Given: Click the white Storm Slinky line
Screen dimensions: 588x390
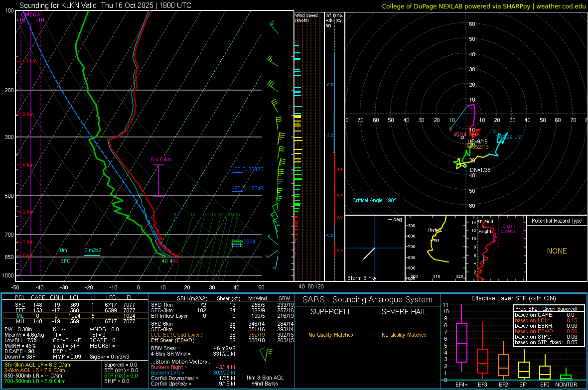Looking at the screenshot, I should click(x=369, y=254).
